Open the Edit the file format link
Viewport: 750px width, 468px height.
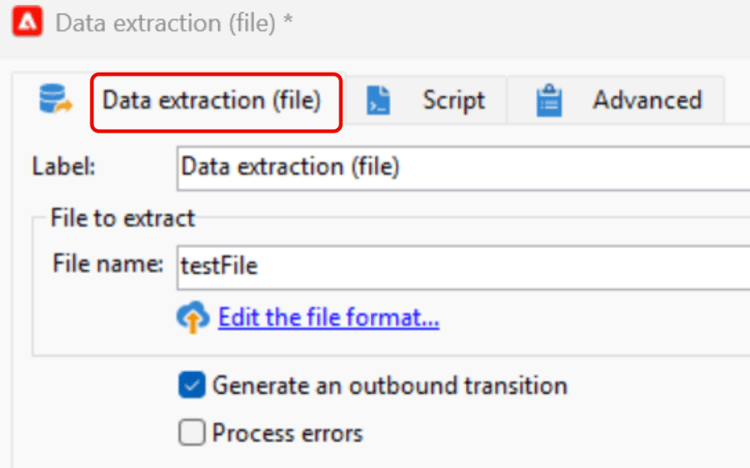pos(329,318)
